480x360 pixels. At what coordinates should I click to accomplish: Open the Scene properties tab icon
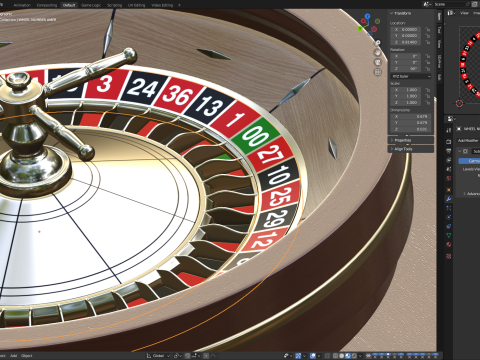pyautogui.click(x=449, y=169)
